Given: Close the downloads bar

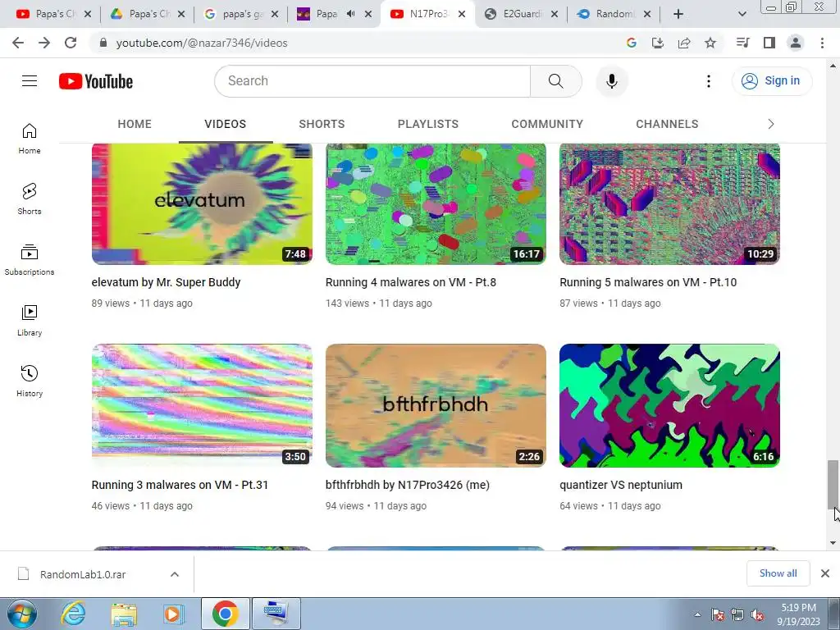Looking at the screenshot, I should click(x=825, y=573).
